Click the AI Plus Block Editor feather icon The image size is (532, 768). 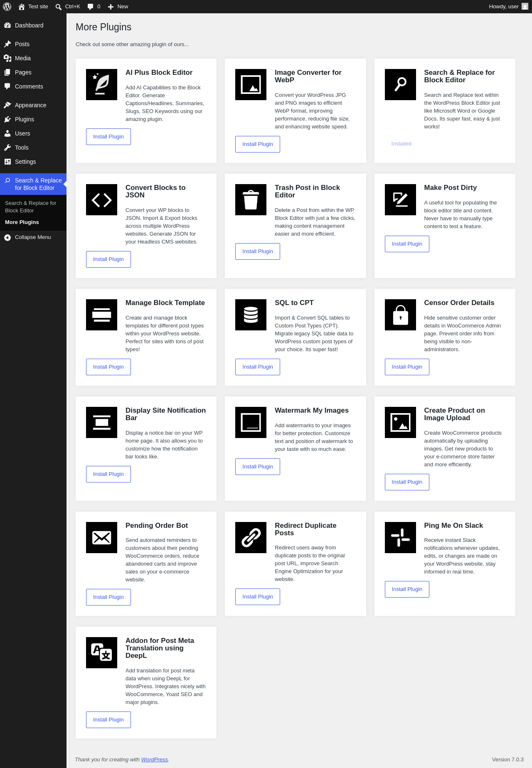[x=101, y=84]
